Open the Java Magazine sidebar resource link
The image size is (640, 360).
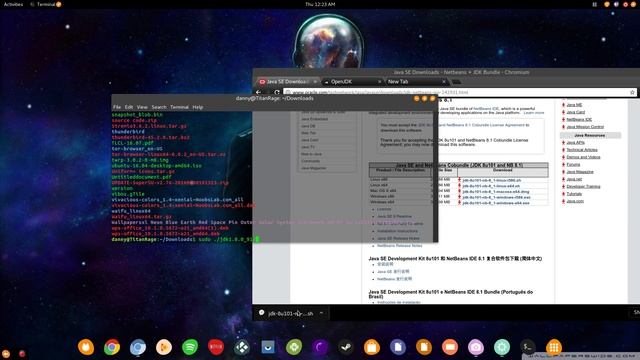click(580, 172)
